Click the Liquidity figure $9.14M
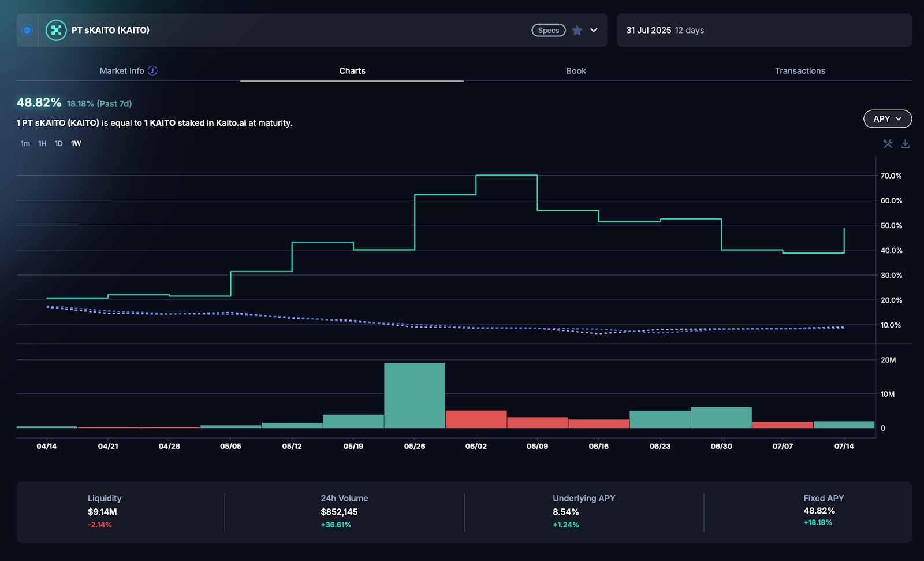Screen dimensions: 924x561 pyautogui.click(x=103, y=511)
